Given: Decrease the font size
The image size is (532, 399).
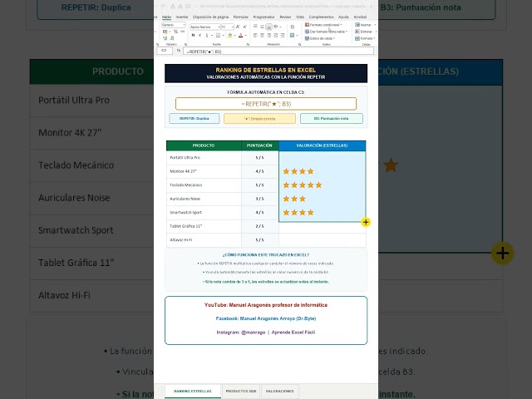Looking at the screenshot, I should click(245, 27).
